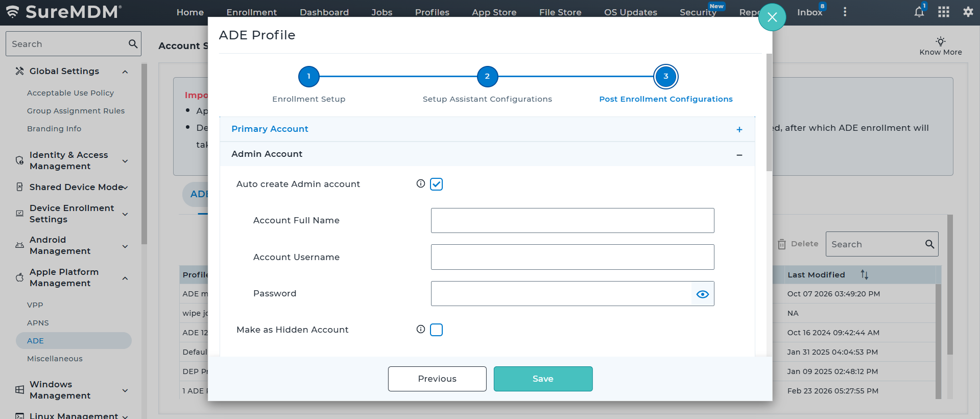Open the Jobs menu
This screenshot has width=980, height=419.
pos(382,12)
